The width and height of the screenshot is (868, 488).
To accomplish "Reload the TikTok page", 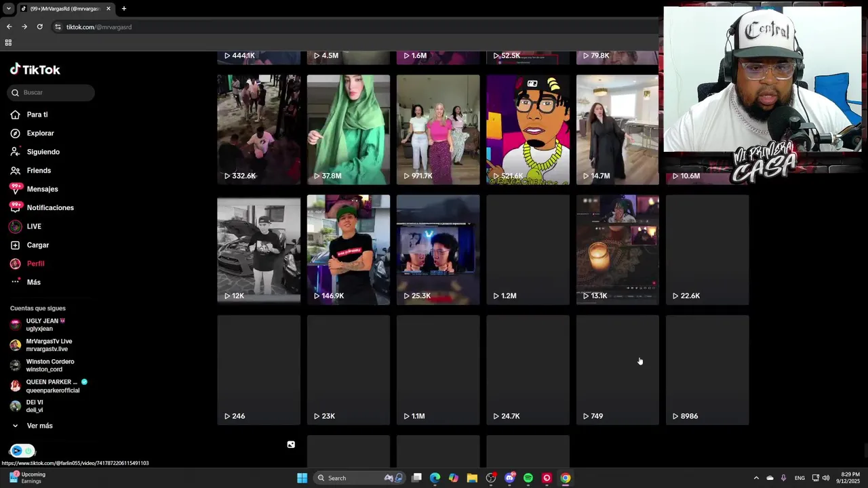I will [x=40, y=27].
